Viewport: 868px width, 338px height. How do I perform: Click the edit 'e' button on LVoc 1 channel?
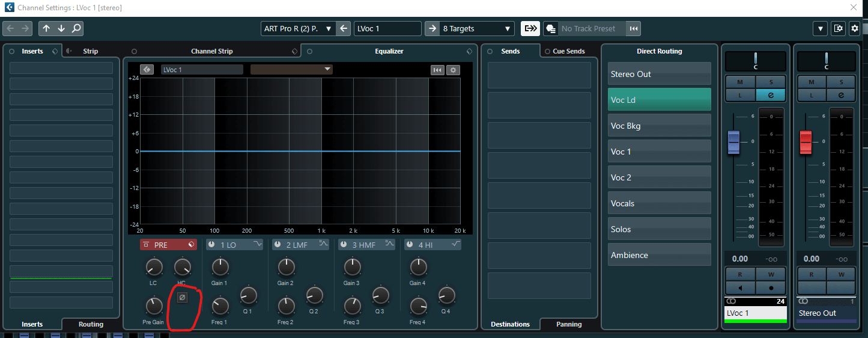tap(771, 95)
